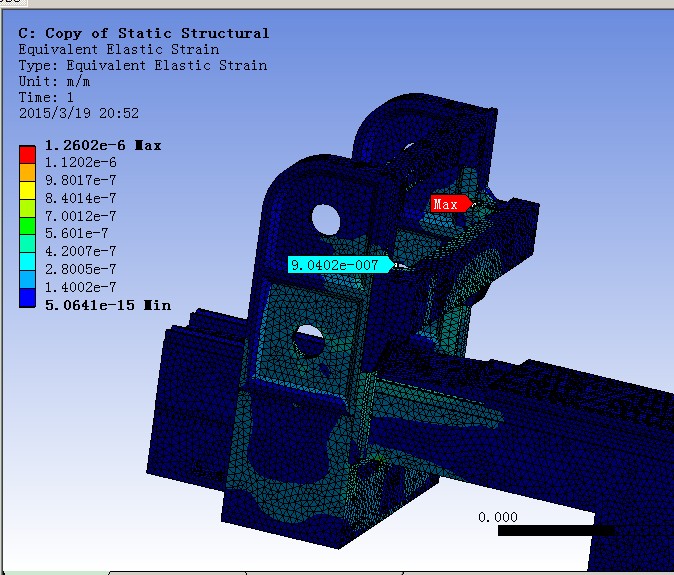Click the Unit: m/m text

click(55, 81)
